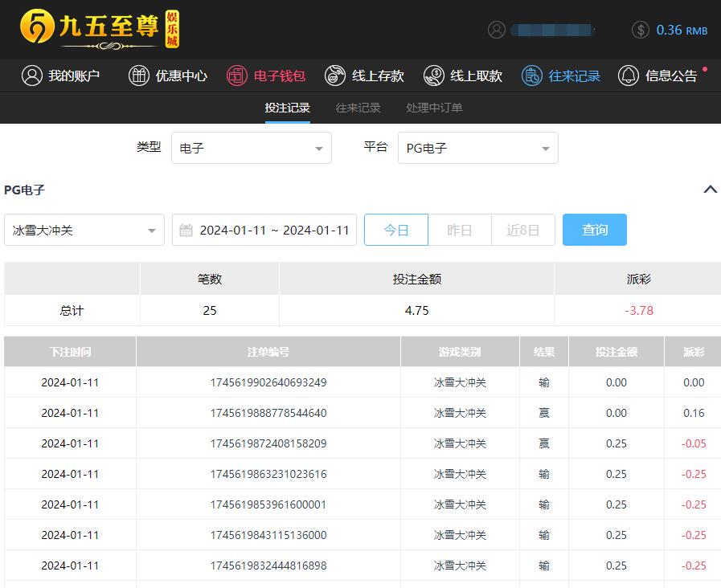Image resolution: width=721 pixels, height=588 pixels.
Task: Click the 查询 search button
Action: (x=595, y=230)
